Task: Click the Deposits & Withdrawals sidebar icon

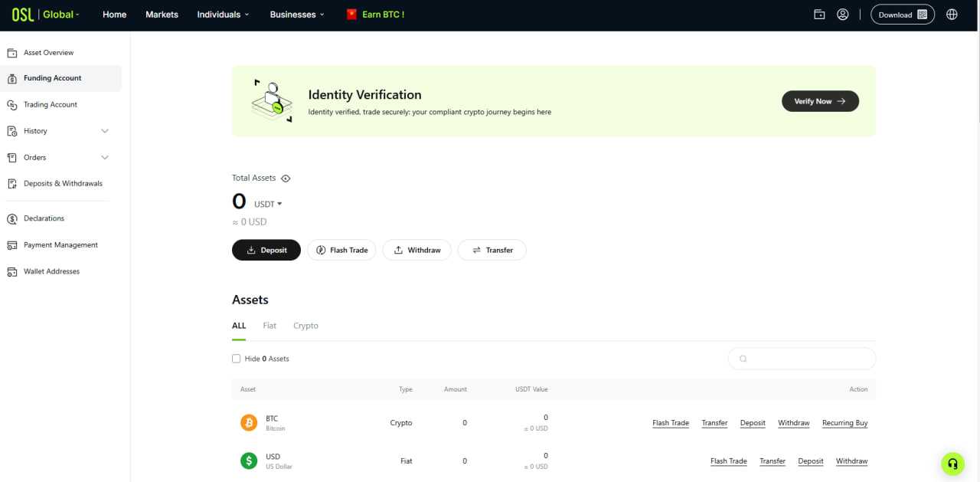Action: (x=11, y=184)
